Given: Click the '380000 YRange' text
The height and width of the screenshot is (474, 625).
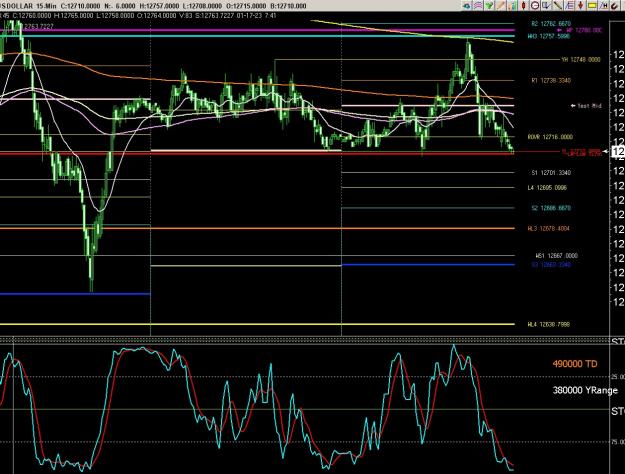Looking at the screenshot, I should coord(585,391).
